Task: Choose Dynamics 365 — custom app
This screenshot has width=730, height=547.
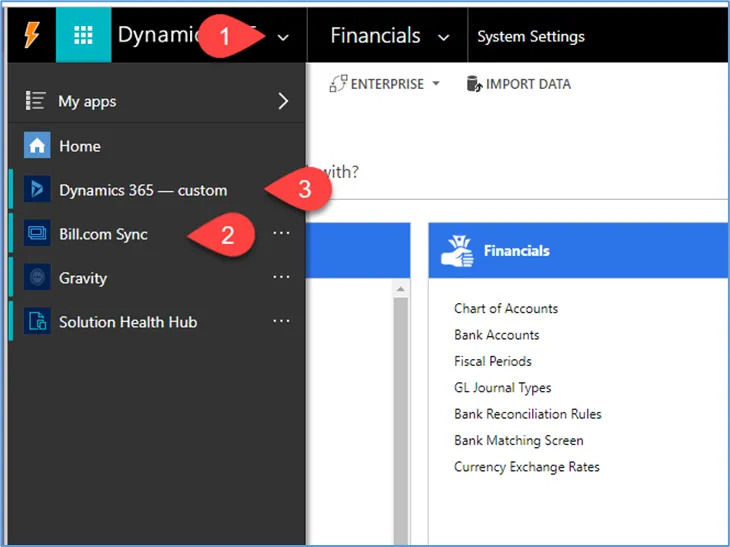Action: point(156,190)
